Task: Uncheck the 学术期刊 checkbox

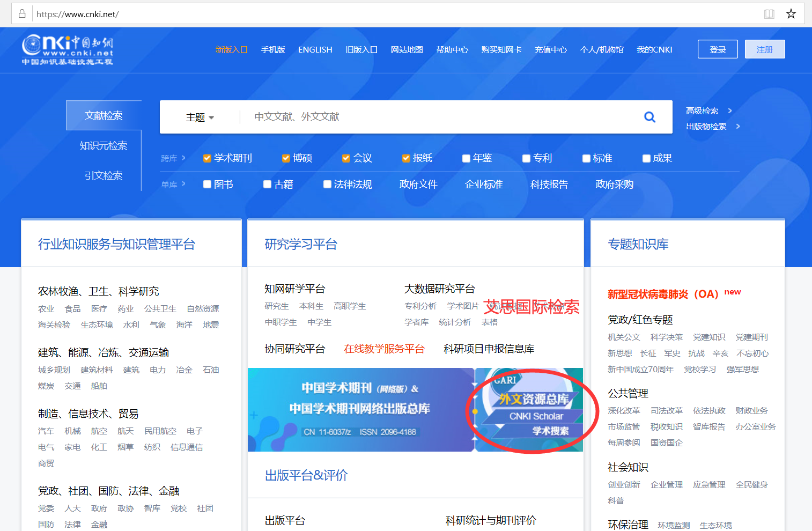Action: point(207,158)
